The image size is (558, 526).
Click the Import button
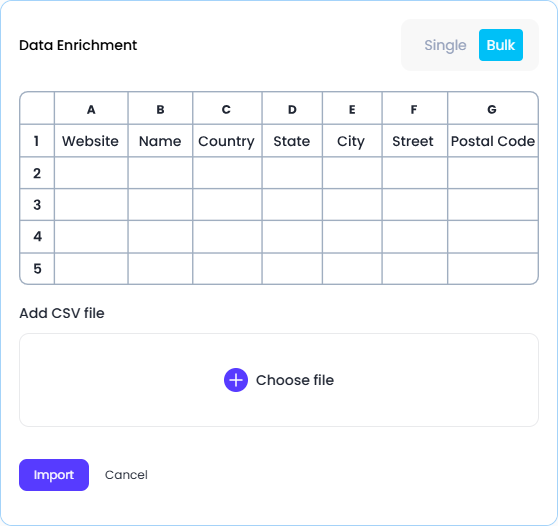[x=54, y=475]
